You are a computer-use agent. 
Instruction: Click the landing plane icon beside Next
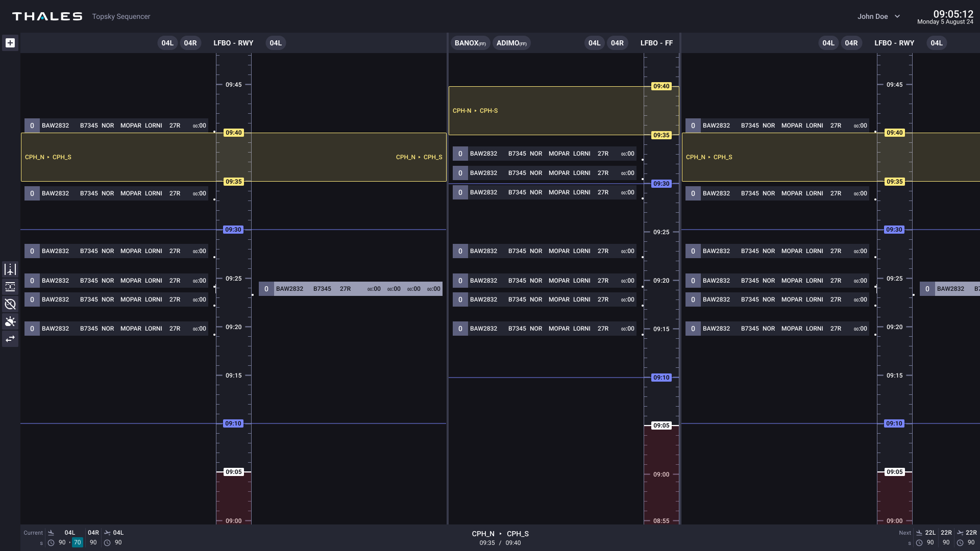click(x=919, y=533)
